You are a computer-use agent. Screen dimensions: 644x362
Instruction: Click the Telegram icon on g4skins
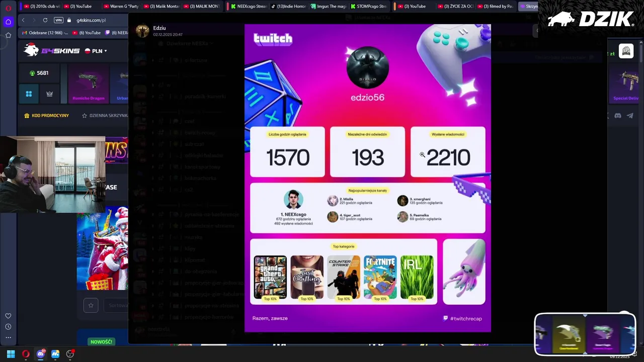click(630, 116)
